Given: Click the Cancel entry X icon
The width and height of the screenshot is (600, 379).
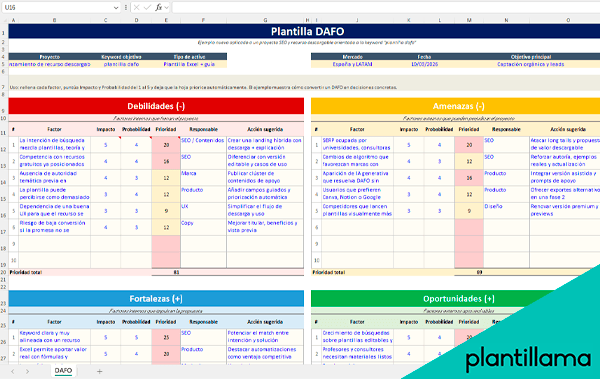Looking at the screenshot, I should 137,8.
